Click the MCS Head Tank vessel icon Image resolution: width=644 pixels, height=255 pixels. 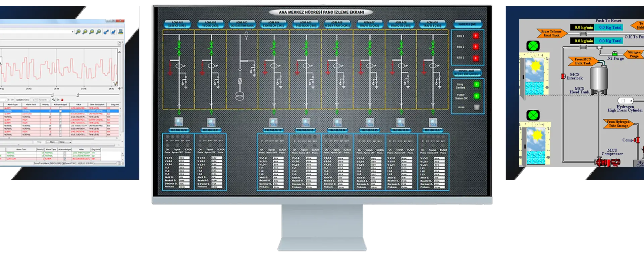click(x=599, y=78)
